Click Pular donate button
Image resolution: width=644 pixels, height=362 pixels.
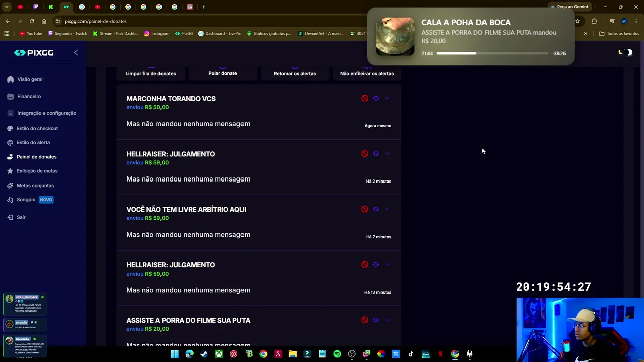pos(223,73)
